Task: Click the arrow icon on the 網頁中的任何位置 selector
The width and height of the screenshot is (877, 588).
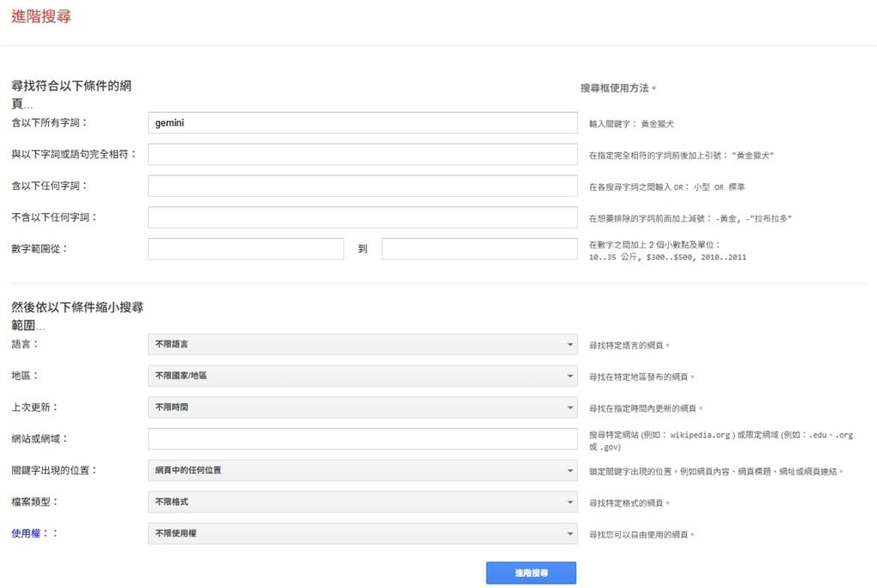Action: pyautogui.click(x=568, y=470)
